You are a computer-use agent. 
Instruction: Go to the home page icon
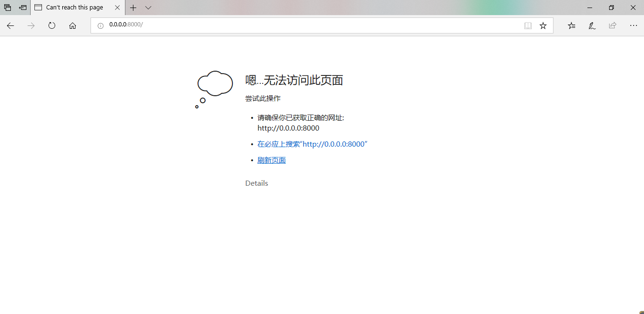tap(73, 25)
